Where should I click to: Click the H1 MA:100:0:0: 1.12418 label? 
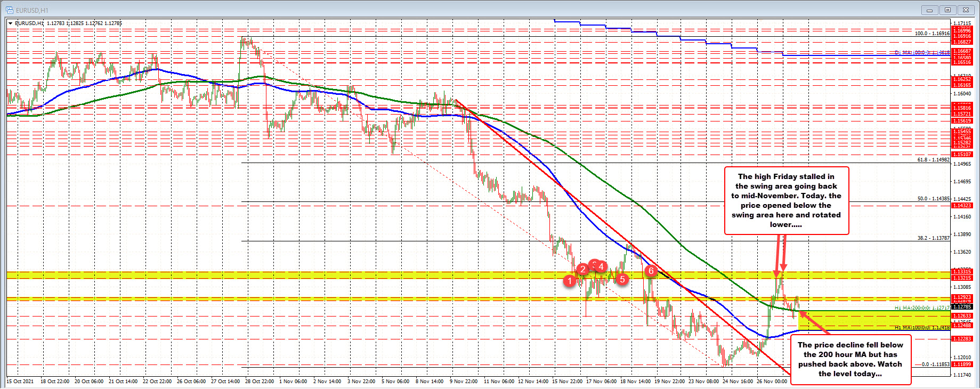922,328
